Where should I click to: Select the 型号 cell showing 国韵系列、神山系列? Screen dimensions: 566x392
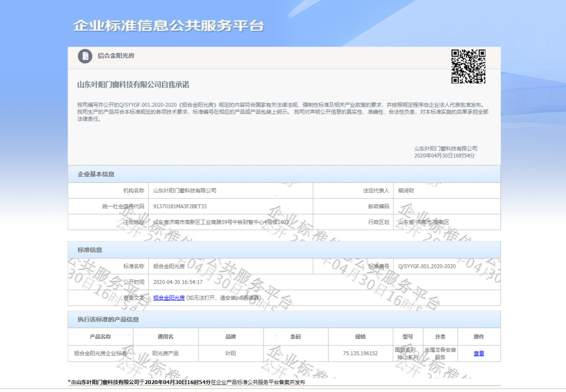[408, 354]
